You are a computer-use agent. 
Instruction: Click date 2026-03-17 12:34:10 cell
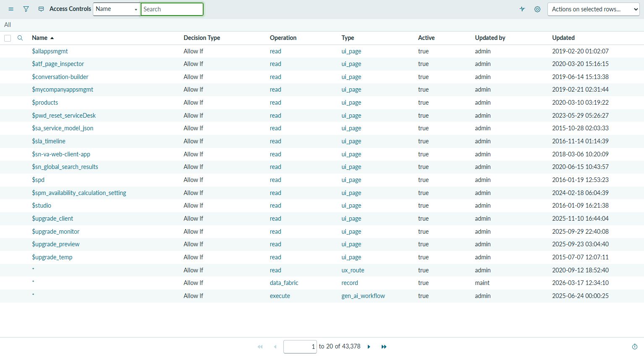click(x=580, y=283)
